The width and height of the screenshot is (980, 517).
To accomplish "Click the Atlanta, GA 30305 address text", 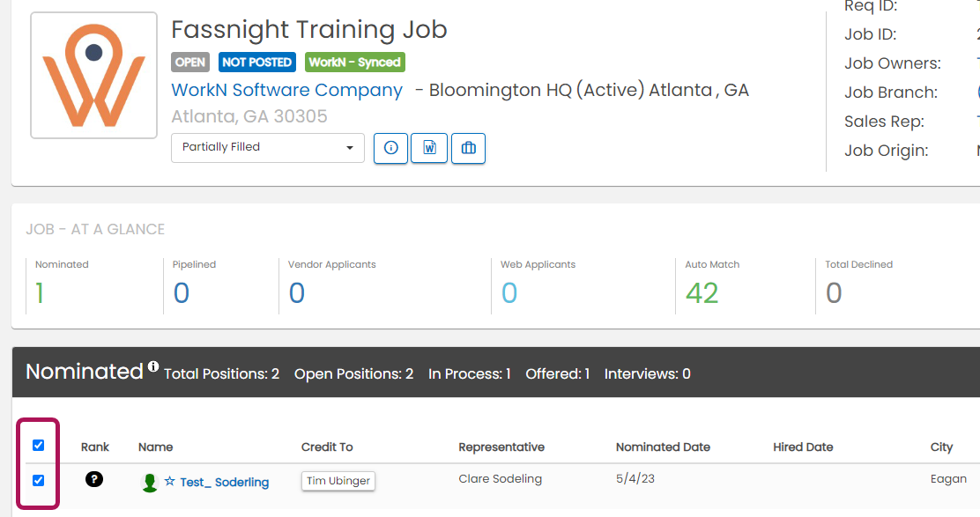I will click(249, 116).
